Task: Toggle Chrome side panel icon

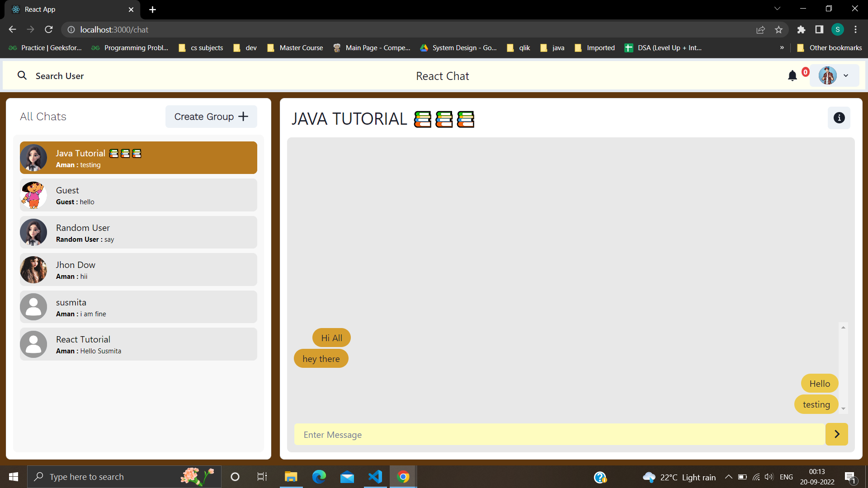Action: tap(819, 30)
